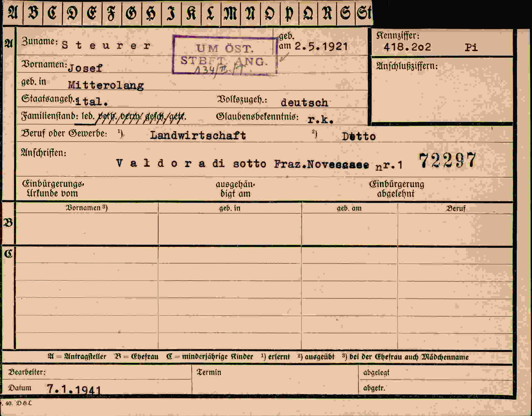Select the R index tab
532x416 pixels.
327,13
